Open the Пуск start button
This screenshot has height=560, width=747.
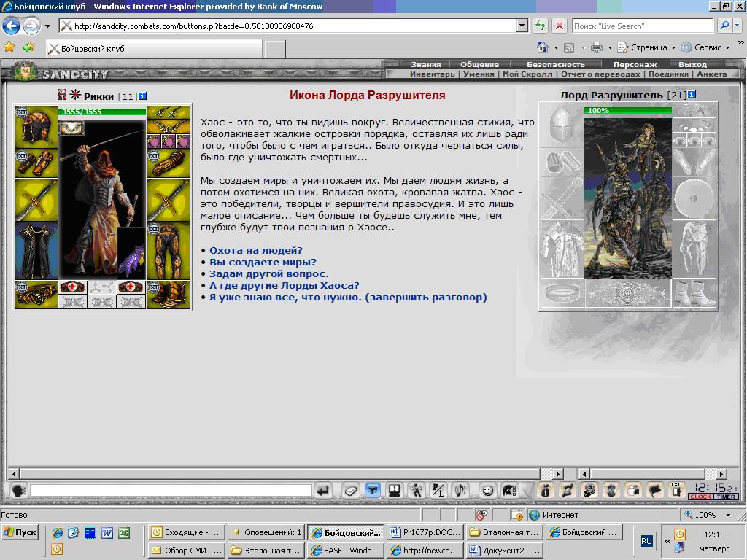pos(20,532)
